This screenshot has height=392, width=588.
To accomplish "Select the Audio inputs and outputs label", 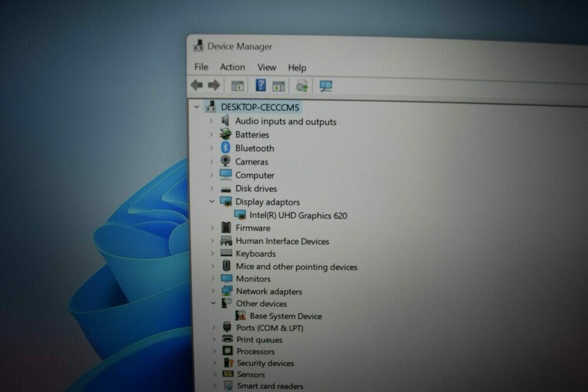I will point(286,122).
